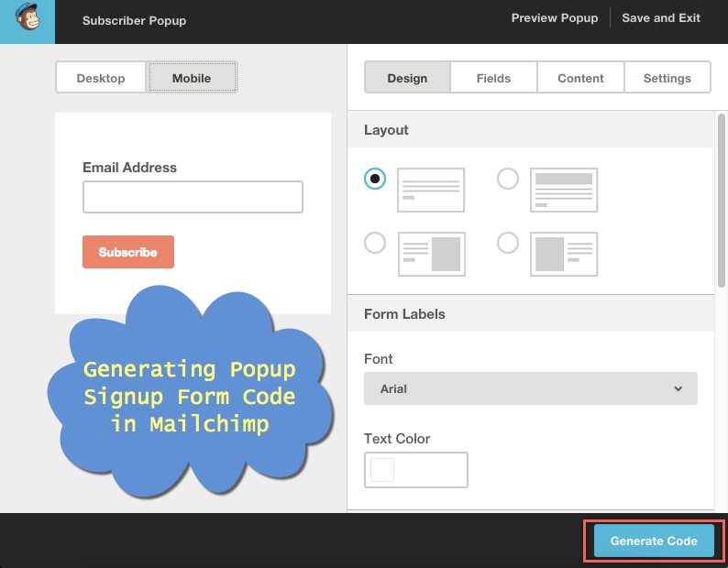Image resolution: width=728 pixels, height=568 pixels.
Task: Select the image-left layout radio button
Action: coord(507,243)
